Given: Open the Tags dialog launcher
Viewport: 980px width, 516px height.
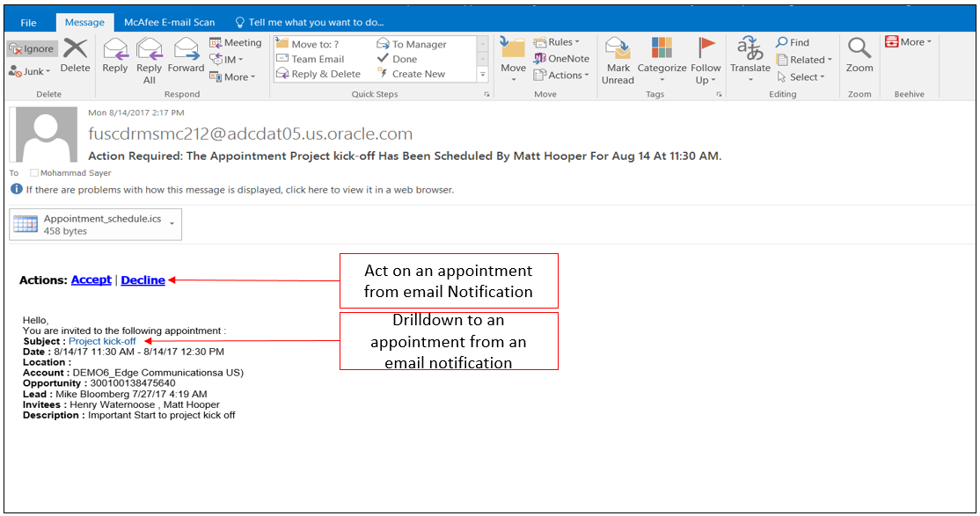Looking at the screenshot, I should click(719, 94).
